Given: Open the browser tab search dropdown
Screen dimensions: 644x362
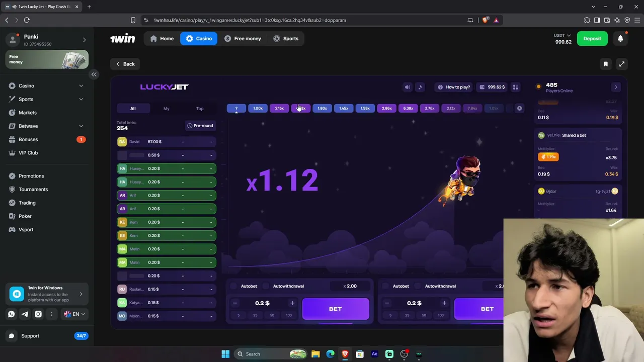Looking at the screenshot, I should [x=594, y=7].
